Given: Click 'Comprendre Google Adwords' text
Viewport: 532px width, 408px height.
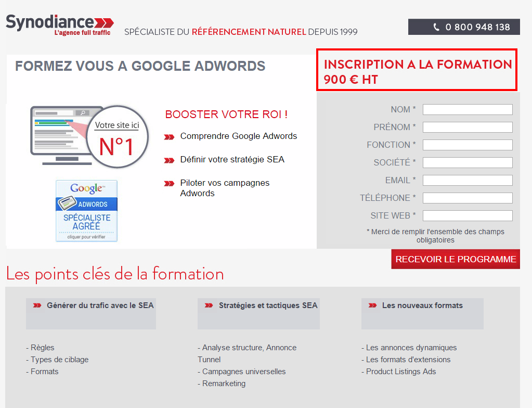Looking at the screenshot, I should tap(239, 136).
